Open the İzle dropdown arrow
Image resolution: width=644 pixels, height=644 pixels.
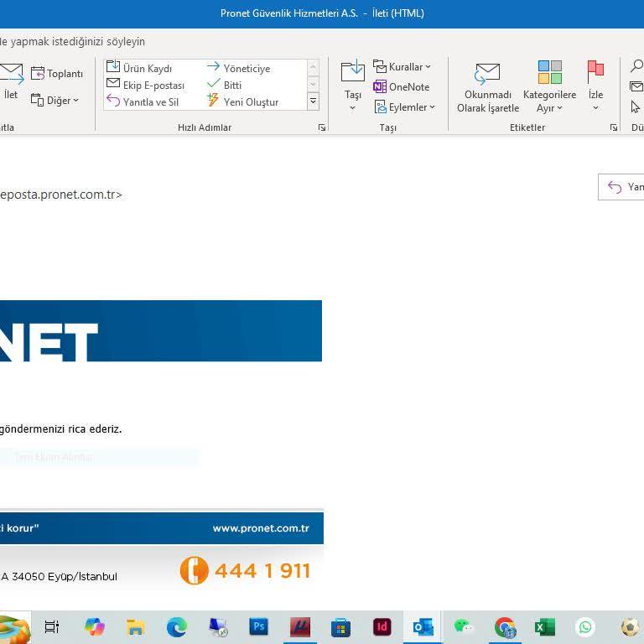click(x=595, y=108)
